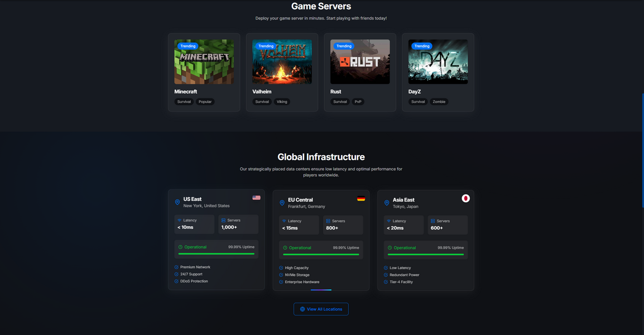Click the Valheim card title

pos(262,92)
